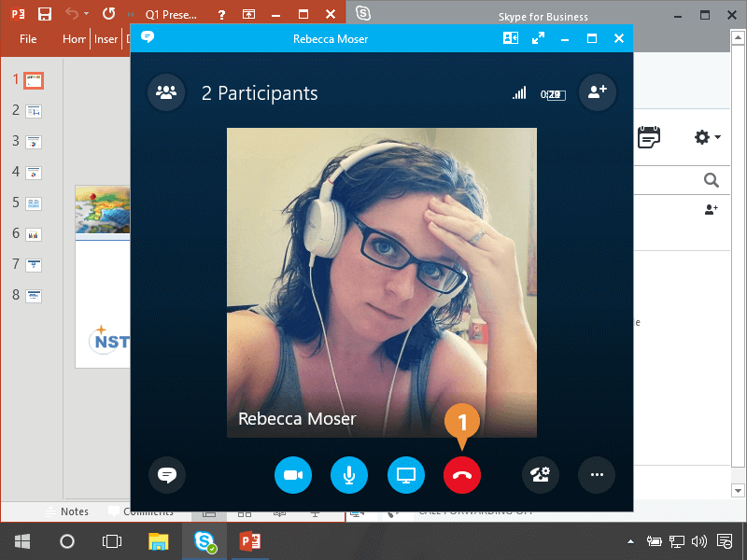Open the File tab in PowerPoint
This screenshot has width=747, height=560.
pyautogui.click(x=28, y=39)
